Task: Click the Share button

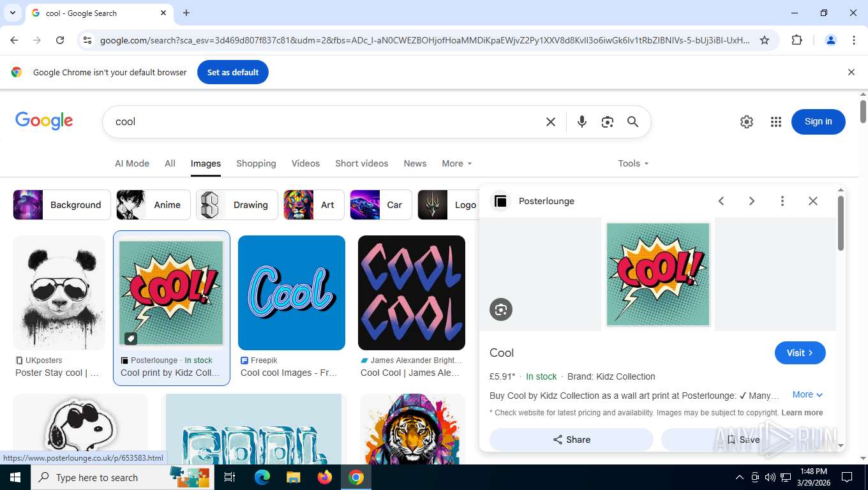Action: [571, 440]
